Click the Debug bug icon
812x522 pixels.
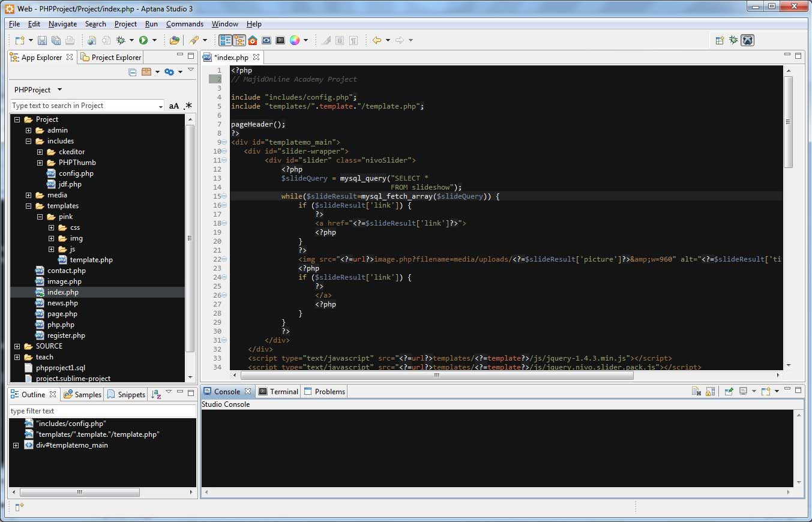point(121,40)
